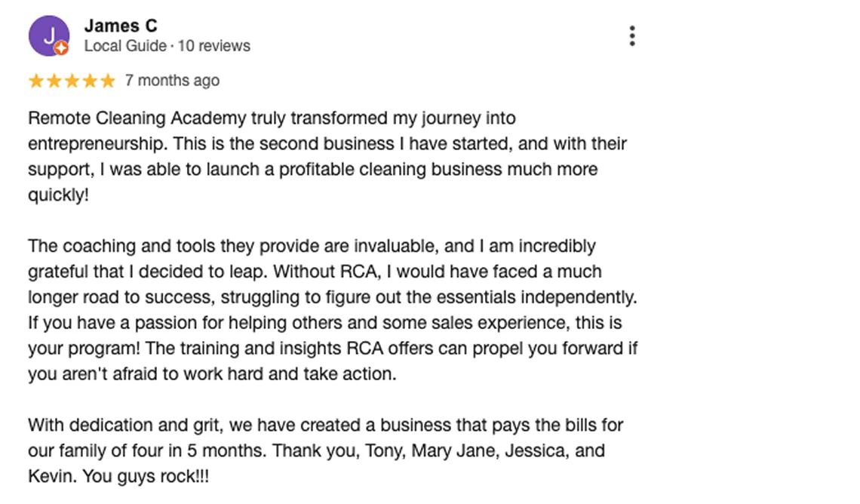The height and width of the screenshot is (504, 860).
Task: Click the first gold rating star
Action: pyautogui.click(x=36, y=81)
